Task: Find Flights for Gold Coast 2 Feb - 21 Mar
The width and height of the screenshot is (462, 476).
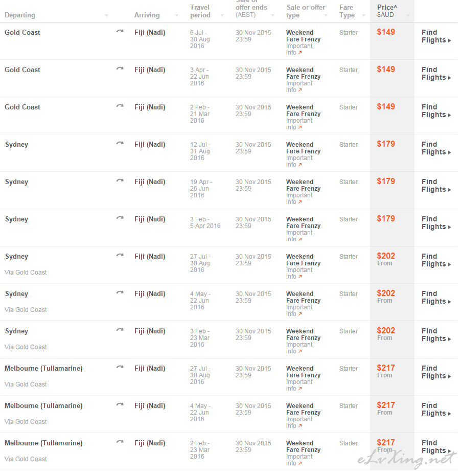Action: pyautogui.click(x=436, y=111)
